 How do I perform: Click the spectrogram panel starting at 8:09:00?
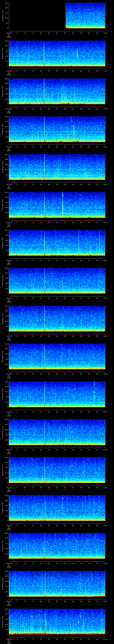tap(57, 16)
